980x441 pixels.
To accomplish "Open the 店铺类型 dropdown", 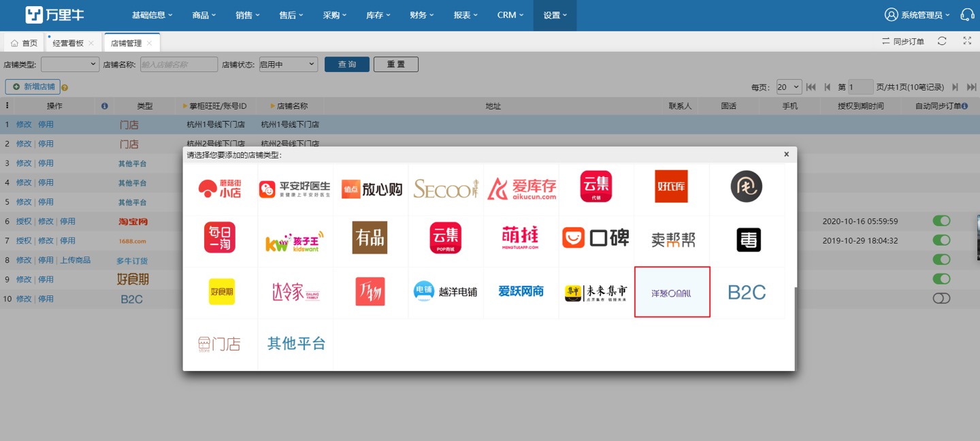I will 70,64.
